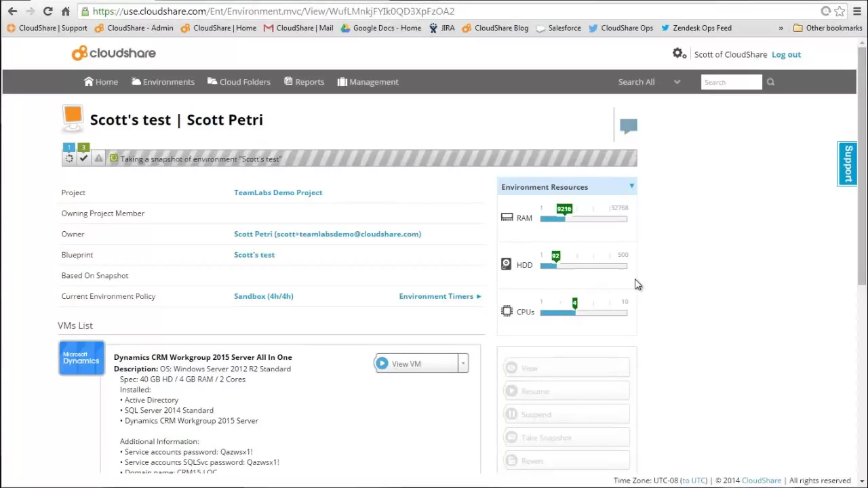
Task: Focus the Search input field
Action: click(731, 82)
